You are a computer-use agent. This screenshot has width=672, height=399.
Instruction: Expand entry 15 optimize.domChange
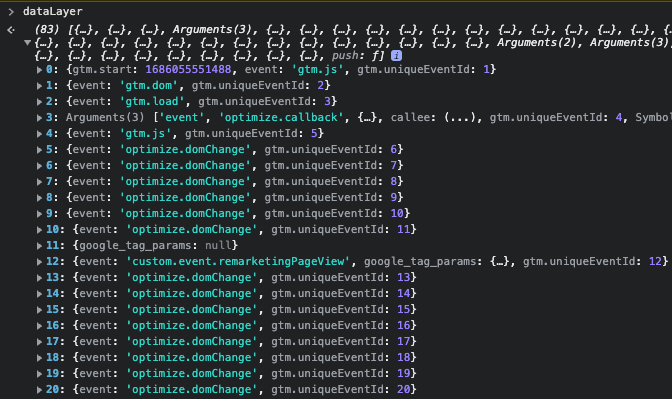click(39, 309)
